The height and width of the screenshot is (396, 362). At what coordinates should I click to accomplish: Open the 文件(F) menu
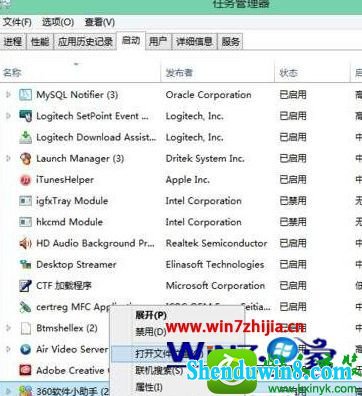(x=17, y=22)
